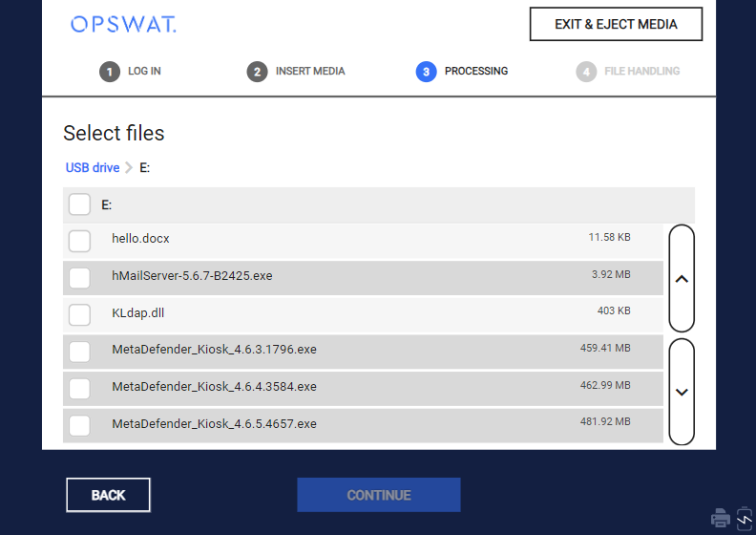This screenshot has width=756, height=535.
Task: Open the USB drive breadcrumb link
Action: click(93, 167)
